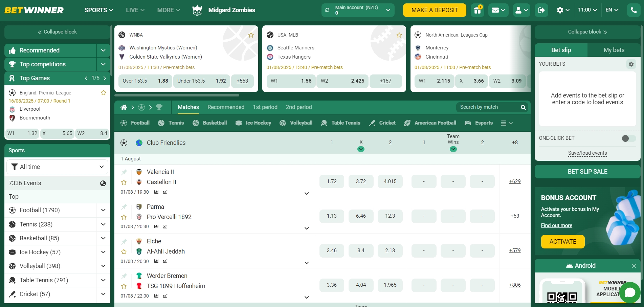Star the Werder Bremen vs Hoffenheim match
644x307 pixels.
[x=124, y=286]
